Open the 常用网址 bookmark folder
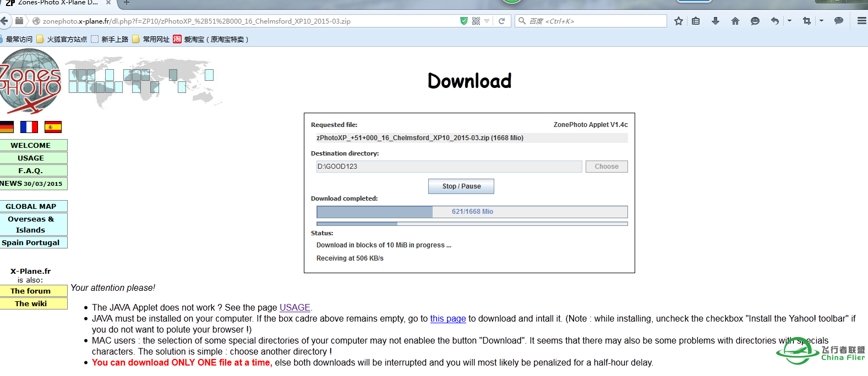Screen dimensions: 868x376 [x=151, y=40]
